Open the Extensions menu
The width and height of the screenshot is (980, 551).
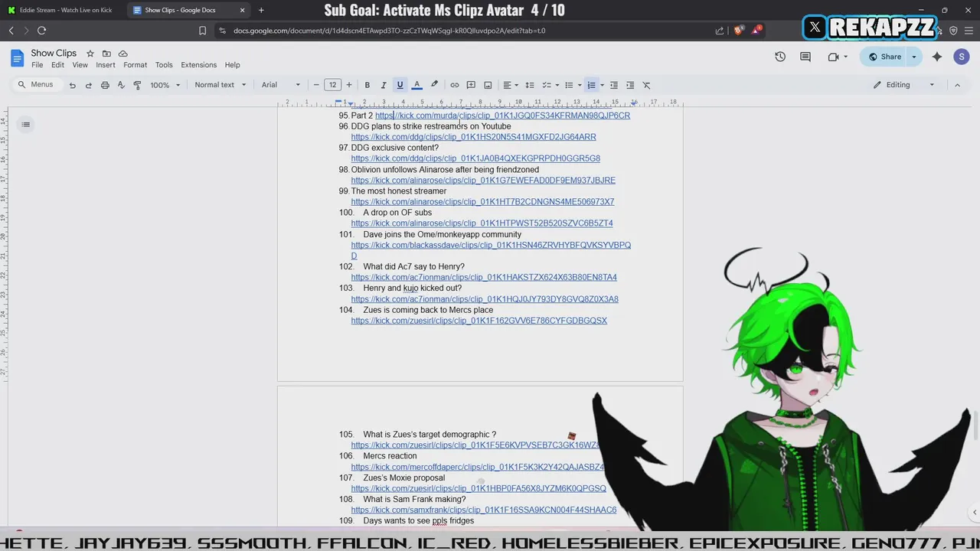tap(199, 65)
